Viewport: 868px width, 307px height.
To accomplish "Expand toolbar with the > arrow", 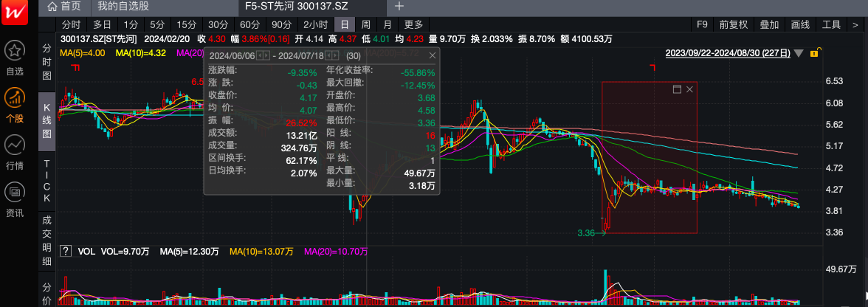I will pos(856,24).
